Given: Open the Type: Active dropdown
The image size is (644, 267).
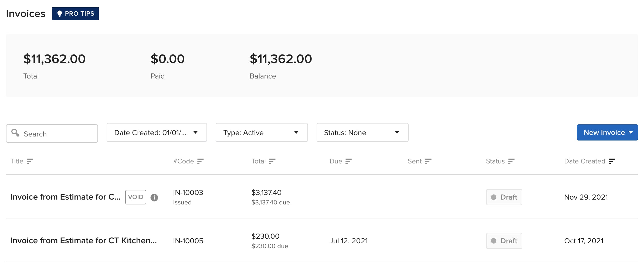Looking at the screenshot, I should coord(261,132).
